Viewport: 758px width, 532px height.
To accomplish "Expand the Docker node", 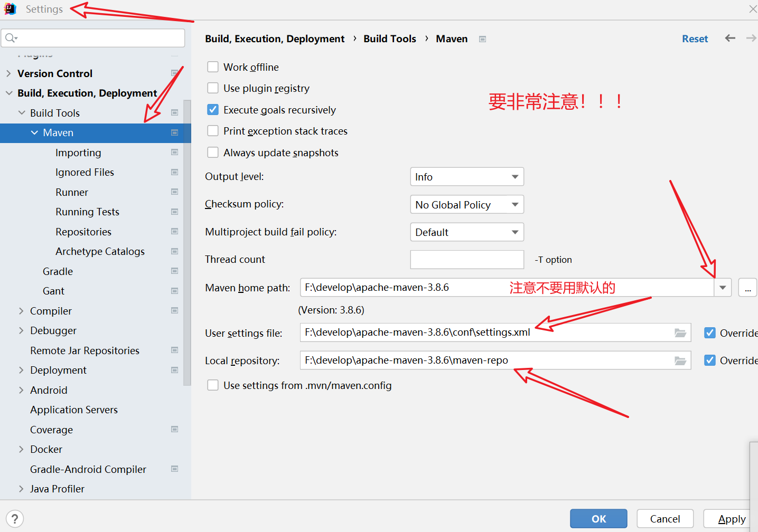I will [x=21, y=449].
